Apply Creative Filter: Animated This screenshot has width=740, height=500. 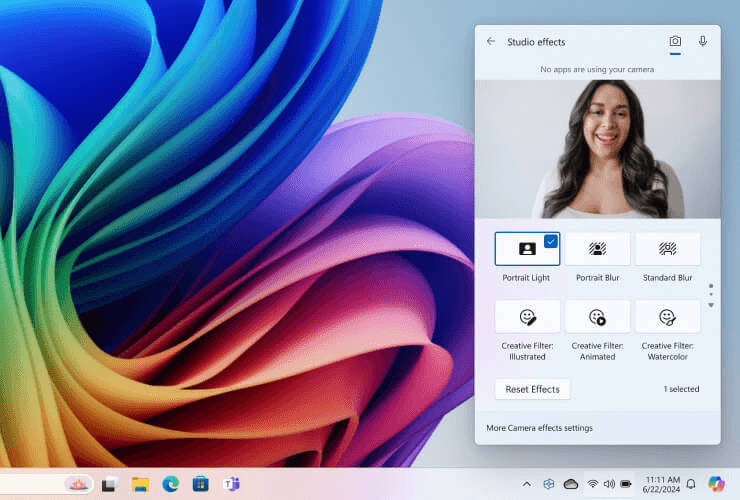coord(597,317)
